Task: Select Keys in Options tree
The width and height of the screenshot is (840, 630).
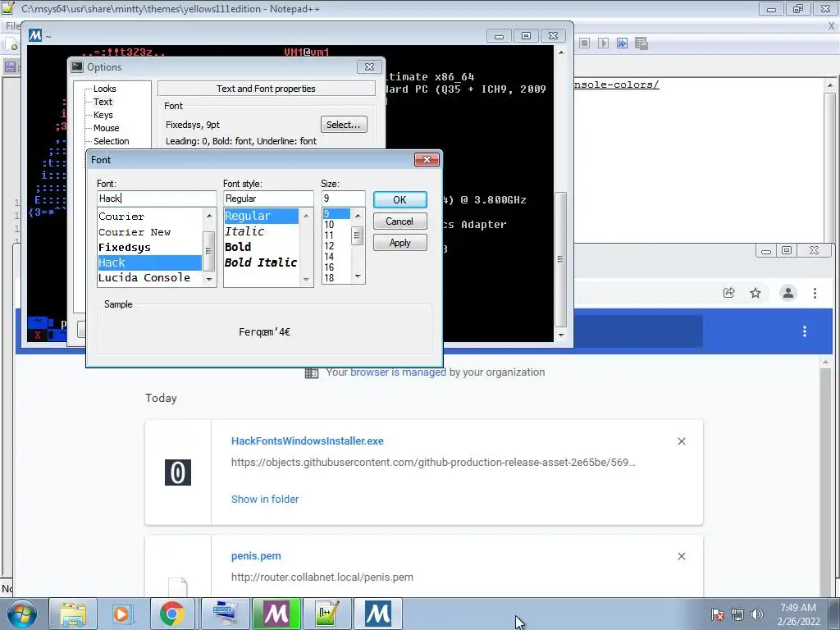Action: tap(103, 115)
